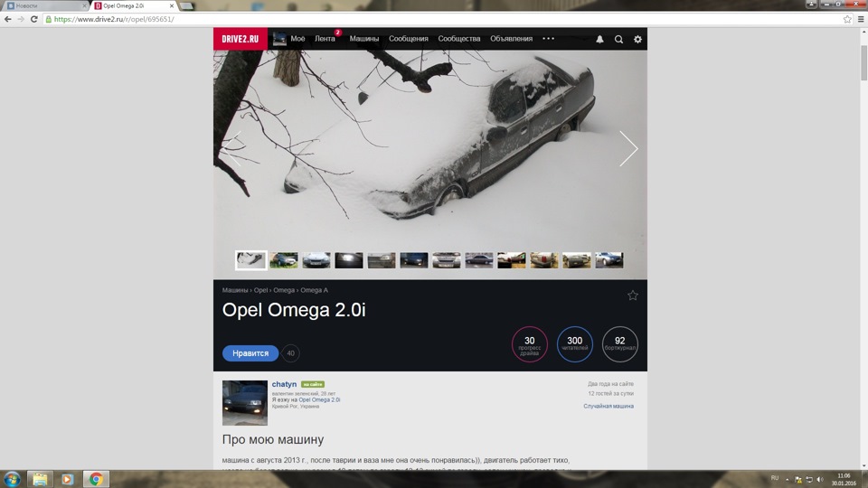Click the volume speaker tray icon
The image size is (868, 488).
click(820, 480)
